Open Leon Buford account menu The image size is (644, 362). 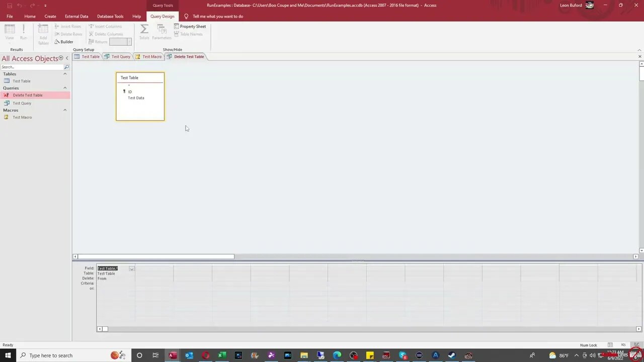[x=577, y=5]
